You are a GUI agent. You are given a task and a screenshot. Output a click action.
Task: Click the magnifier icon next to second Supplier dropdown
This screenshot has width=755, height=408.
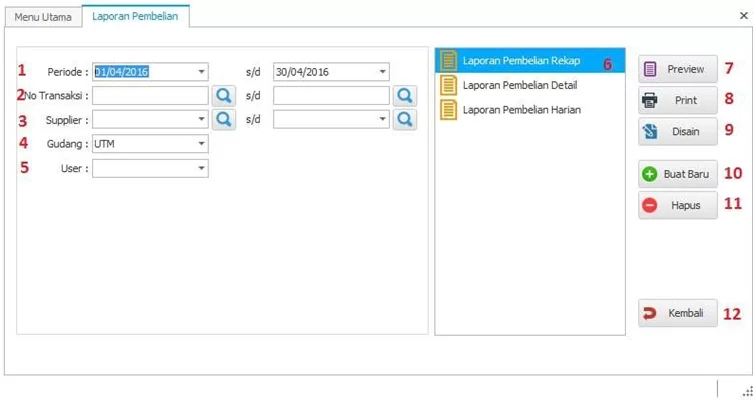404,120
